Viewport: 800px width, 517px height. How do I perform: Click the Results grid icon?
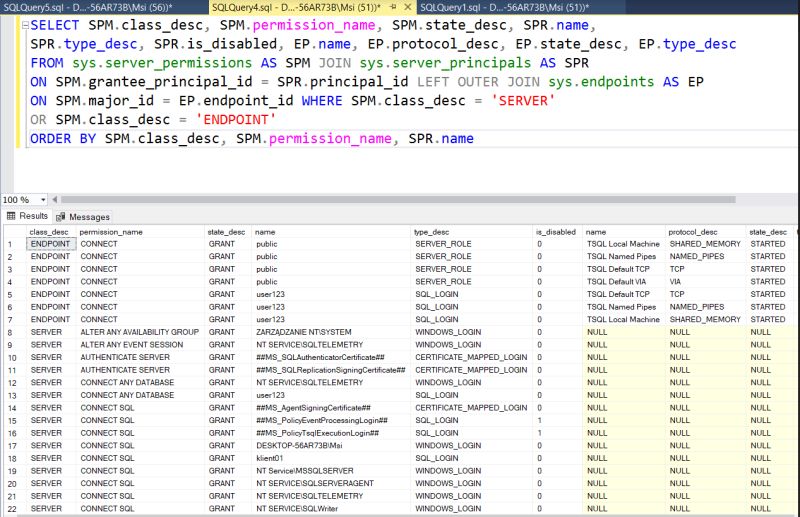pos(11,216)
